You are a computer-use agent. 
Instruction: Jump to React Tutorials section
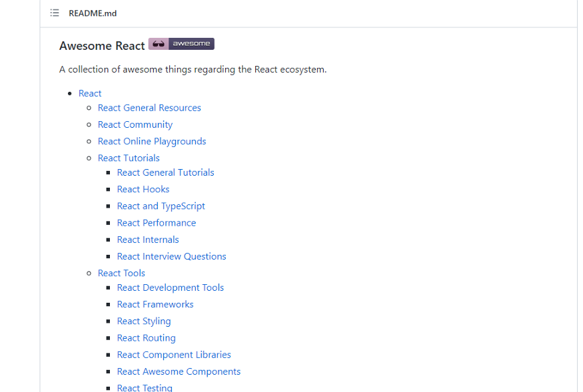pyautogui.click(x=129, y=158)
